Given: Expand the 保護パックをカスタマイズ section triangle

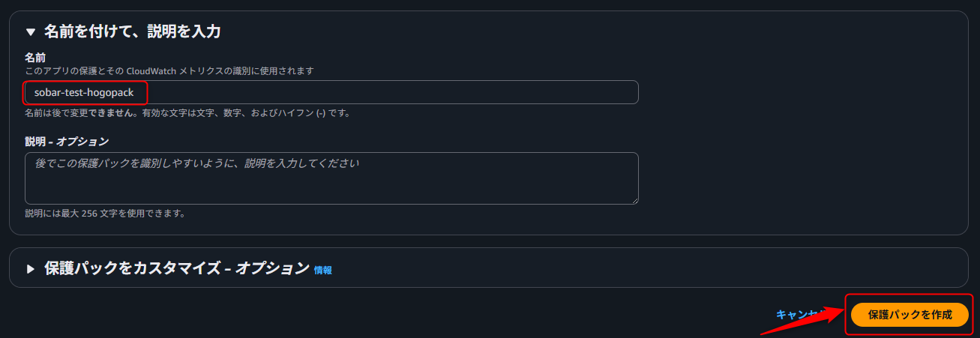Looking at the screenshot, I should click(31, 269).
